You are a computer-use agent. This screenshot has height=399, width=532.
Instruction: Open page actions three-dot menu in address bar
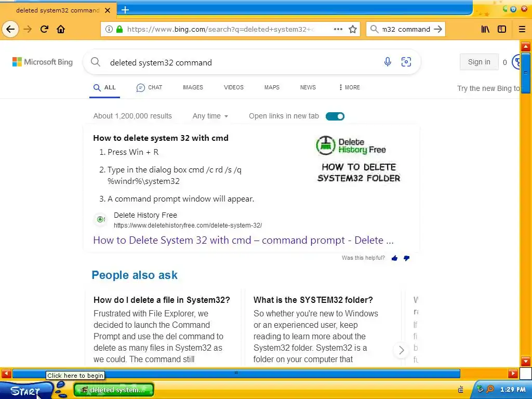pyautogui.click(x=338, y=29)
